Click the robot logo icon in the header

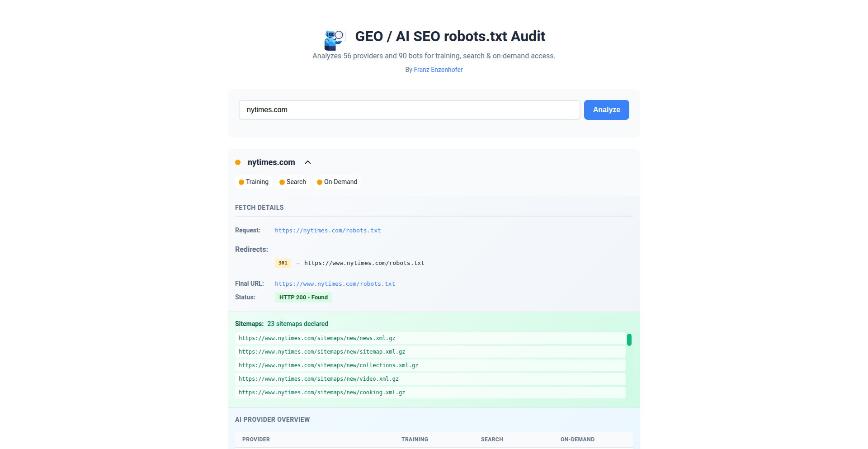333,40
